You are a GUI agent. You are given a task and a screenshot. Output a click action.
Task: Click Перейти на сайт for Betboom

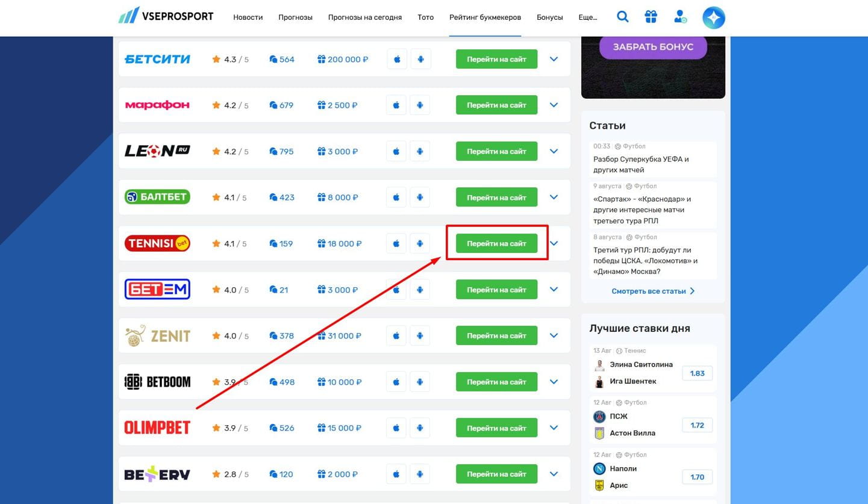[x=496, y=382]
